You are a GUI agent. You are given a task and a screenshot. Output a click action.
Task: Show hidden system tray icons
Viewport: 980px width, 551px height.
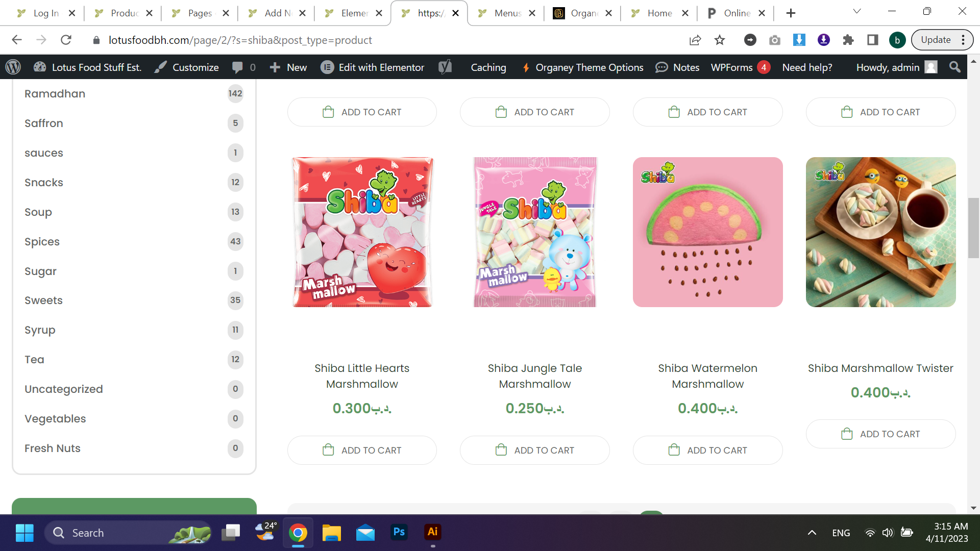[812, 533]
